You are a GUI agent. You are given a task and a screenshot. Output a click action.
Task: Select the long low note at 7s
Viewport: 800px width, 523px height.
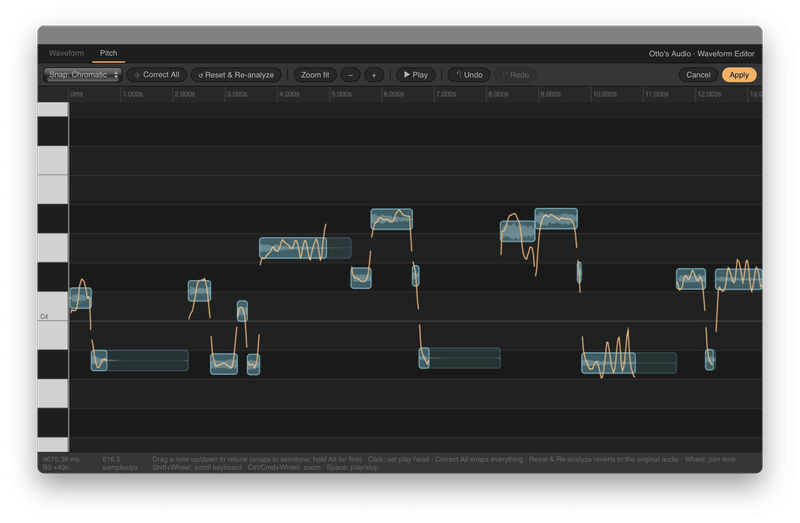[460, 358]
